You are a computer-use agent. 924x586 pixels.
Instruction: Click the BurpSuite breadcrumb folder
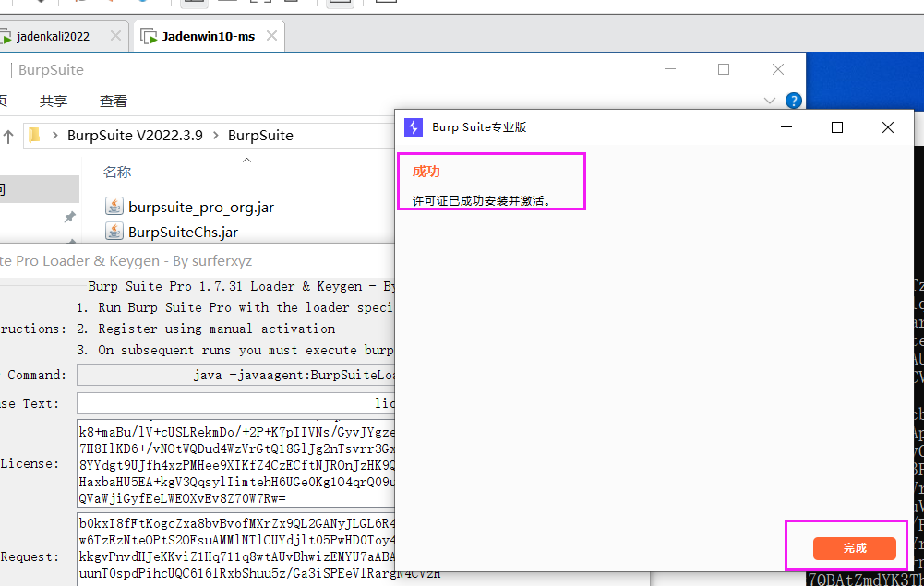click(x=260, y=136)
